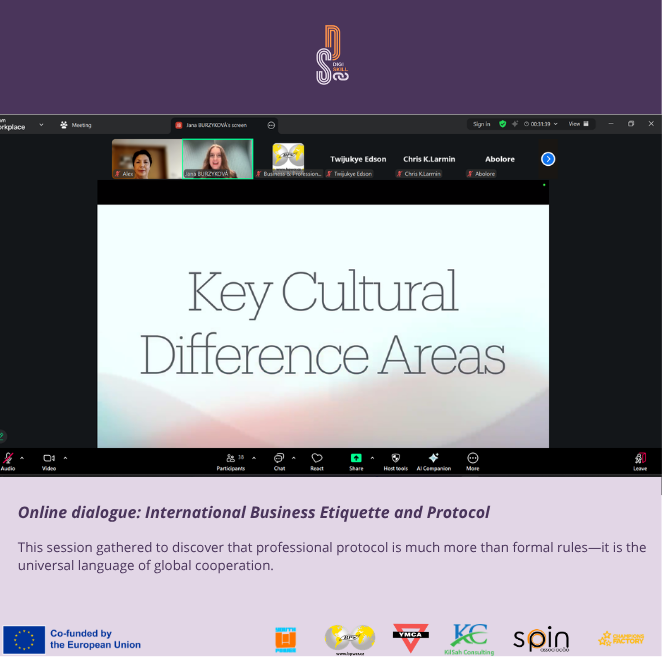Click the green encryption shield icon

(502, 124)
